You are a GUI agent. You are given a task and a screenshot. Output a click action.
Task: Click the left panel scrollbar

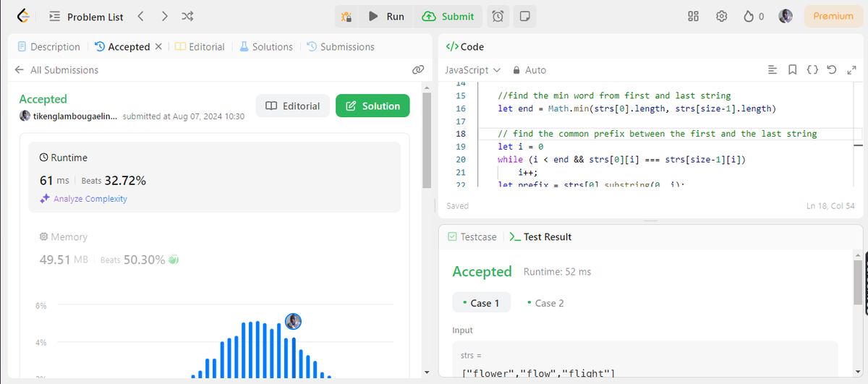click(426, 141)
